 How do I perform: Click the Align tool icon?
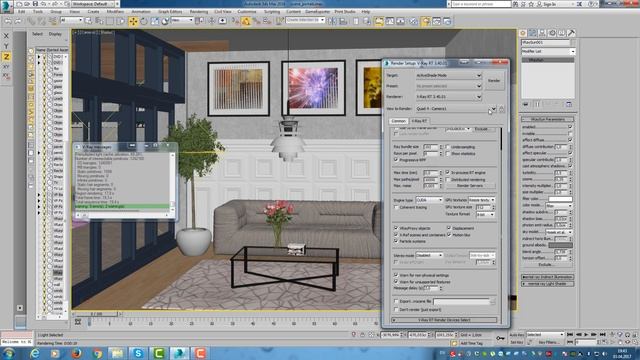pyautogui.click(x=343, y=21)
